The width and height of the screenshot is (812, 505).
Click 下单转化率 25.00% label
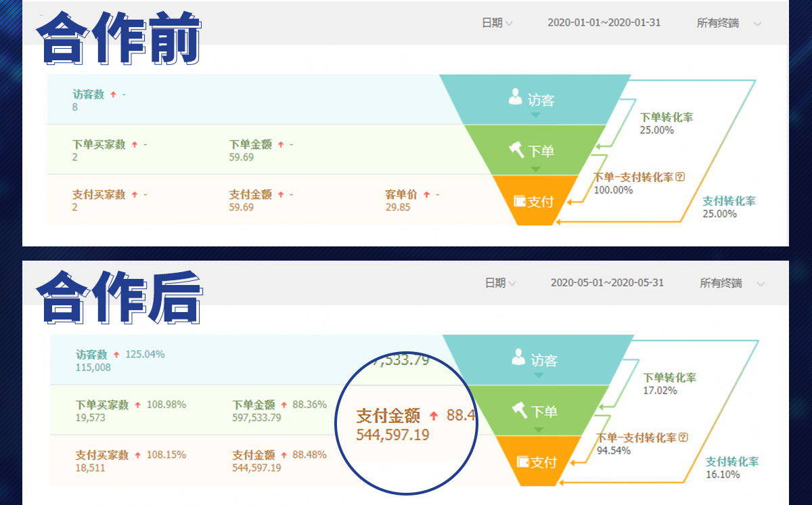point(667,118)
